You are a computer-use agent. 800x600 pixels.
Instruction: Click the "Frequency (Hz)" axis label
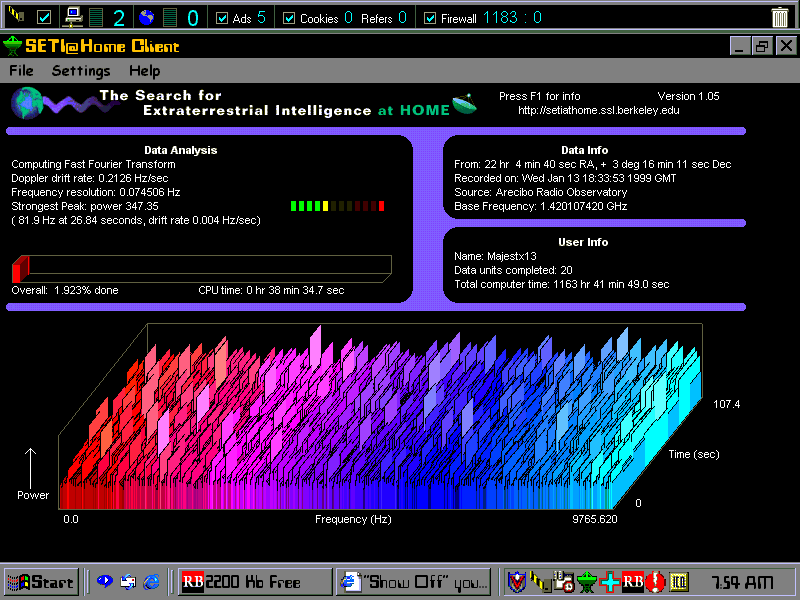click(x=353, y=519)
